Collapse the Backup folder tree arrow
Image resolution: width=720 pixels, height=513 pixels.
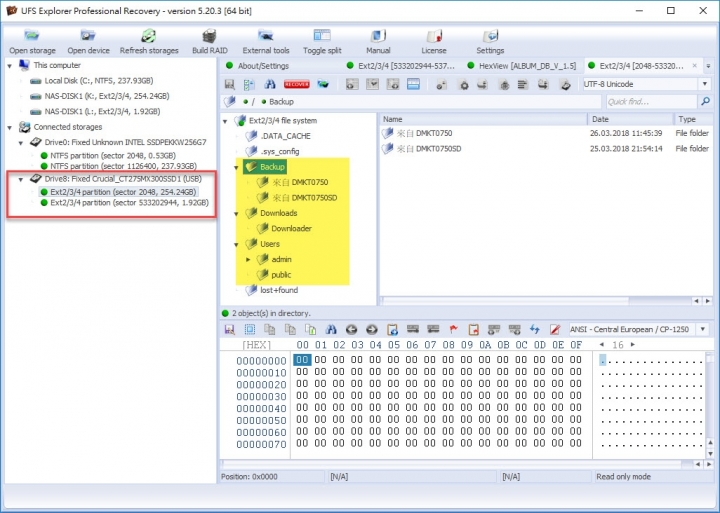point(237,167)
